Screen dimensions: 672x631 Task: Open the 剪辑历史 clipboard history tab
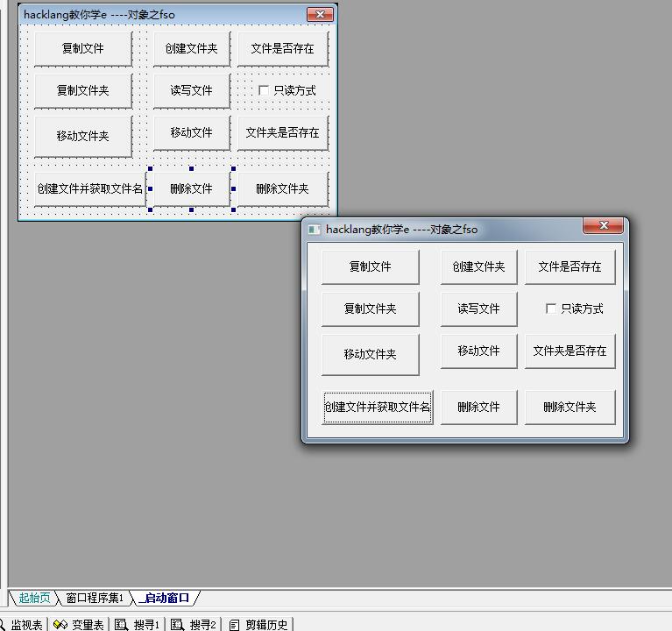[x=258, y=625]
